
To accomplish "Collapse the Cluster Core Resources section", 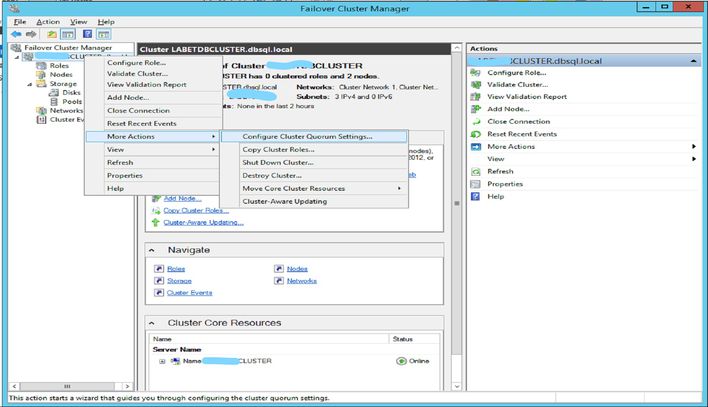I will coord(152,323).
